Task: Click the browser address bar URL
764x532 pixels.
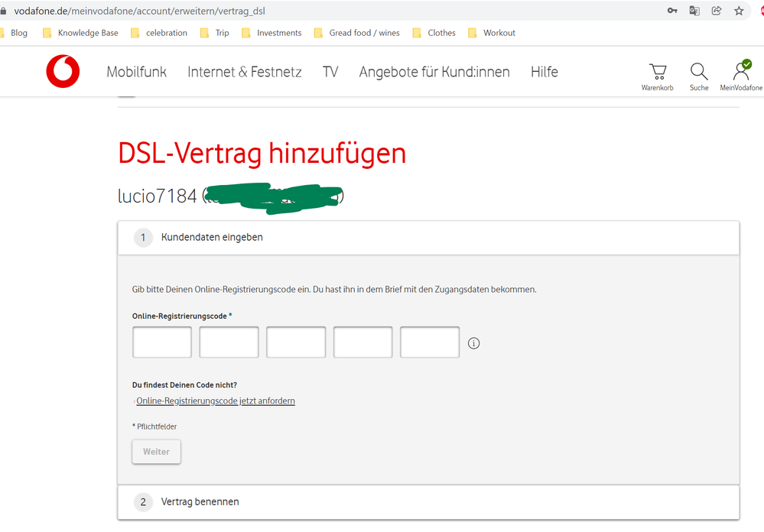Action: (x=140, y=11)
